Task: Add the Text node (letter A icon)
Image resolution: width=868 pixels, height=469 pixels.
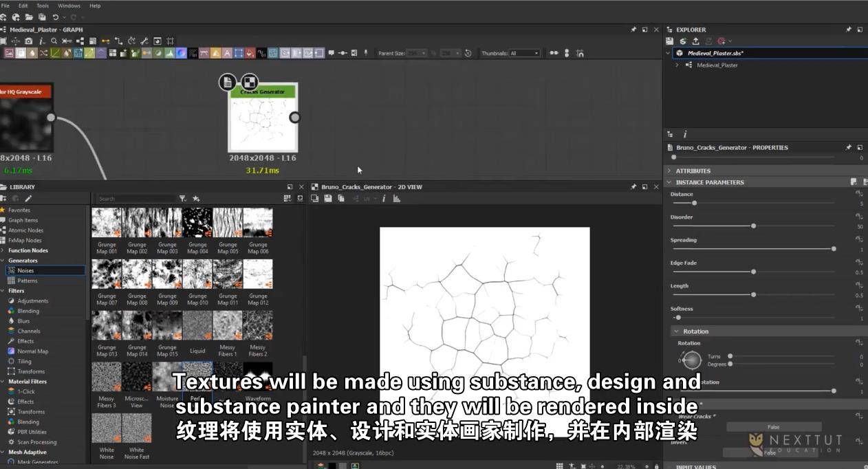Action: click(227, 53)
